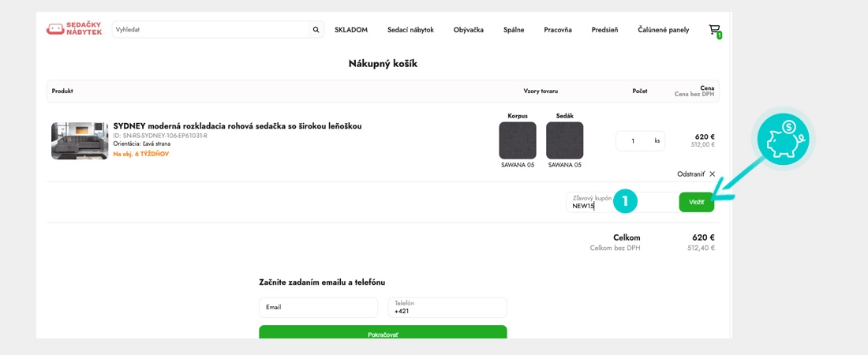This screenshot has height=355, width=868.
Task: Click the Počet column header
Action: click(640, 91)
